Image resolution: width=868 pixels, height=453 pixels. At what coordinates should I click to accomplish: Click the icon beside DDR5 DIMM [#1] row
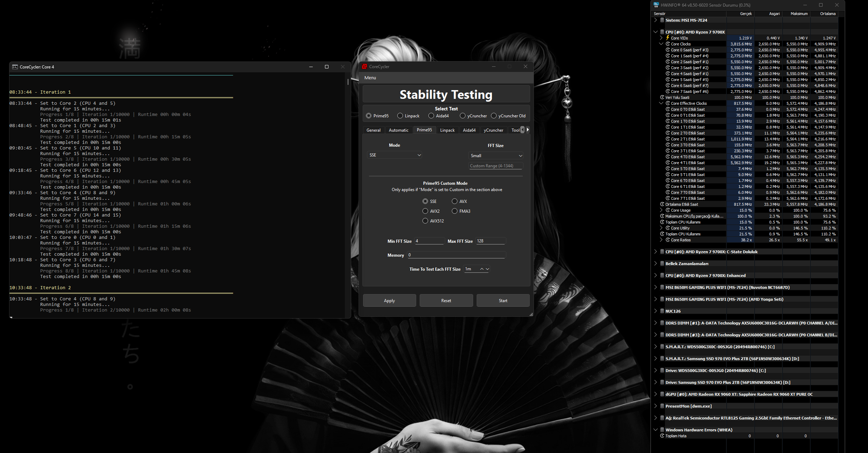point(662,323)
